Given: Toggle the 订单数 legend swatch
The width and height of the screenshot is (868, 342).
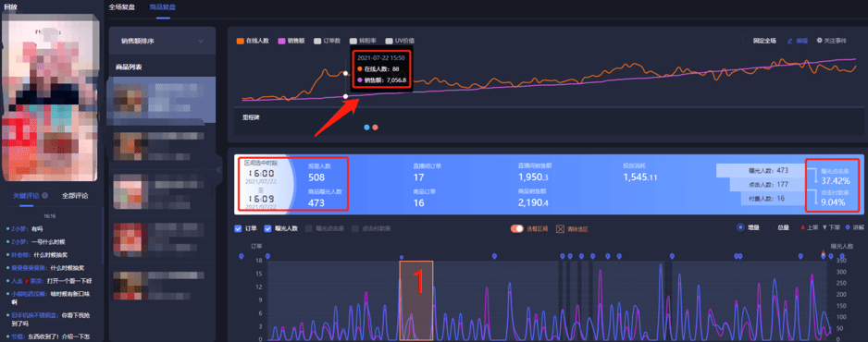Looking at the screenshot, I should coord(317,41).
